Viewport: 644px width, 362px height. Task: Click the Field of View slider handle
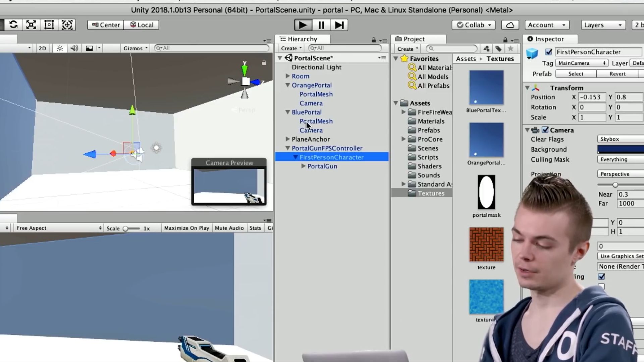(x=615, y=185)
